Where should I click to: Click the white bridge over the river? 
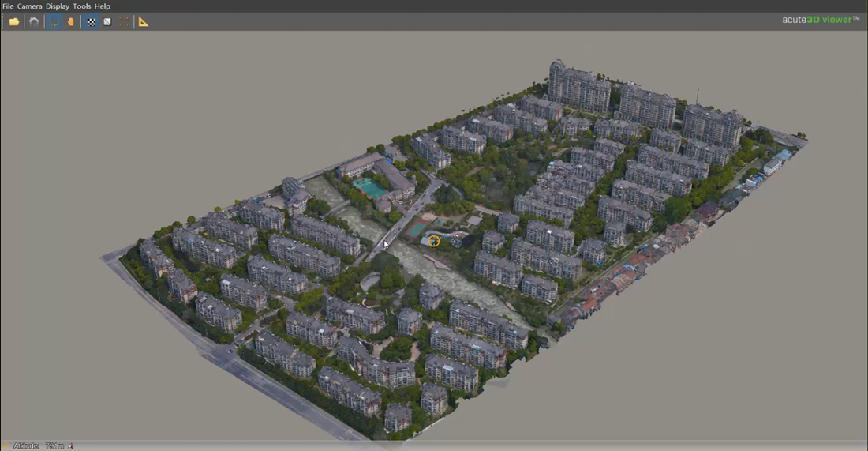[387, 238]
